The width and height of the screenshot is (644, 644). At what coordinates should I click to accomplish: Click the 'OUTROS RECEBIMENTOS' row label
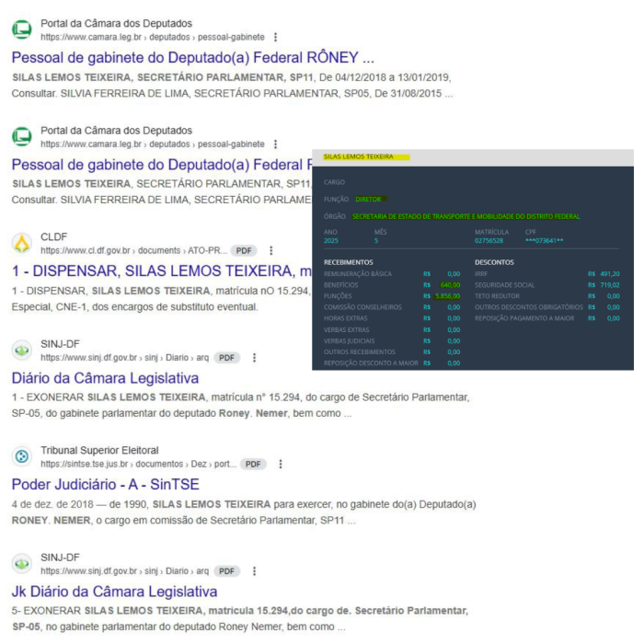tap(360, 352)
